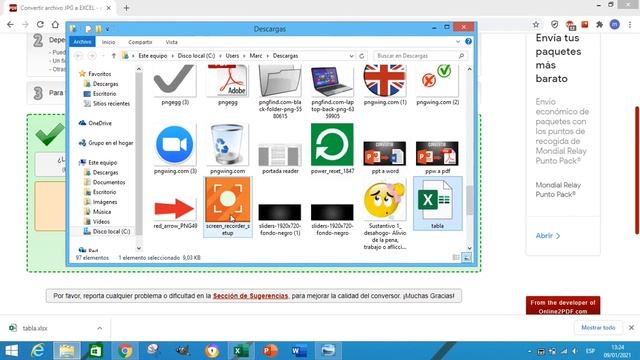This screenshot has width=640, height=360.
Task: Select the pngwing.com (3) camera image
Action: click(175, 149)
